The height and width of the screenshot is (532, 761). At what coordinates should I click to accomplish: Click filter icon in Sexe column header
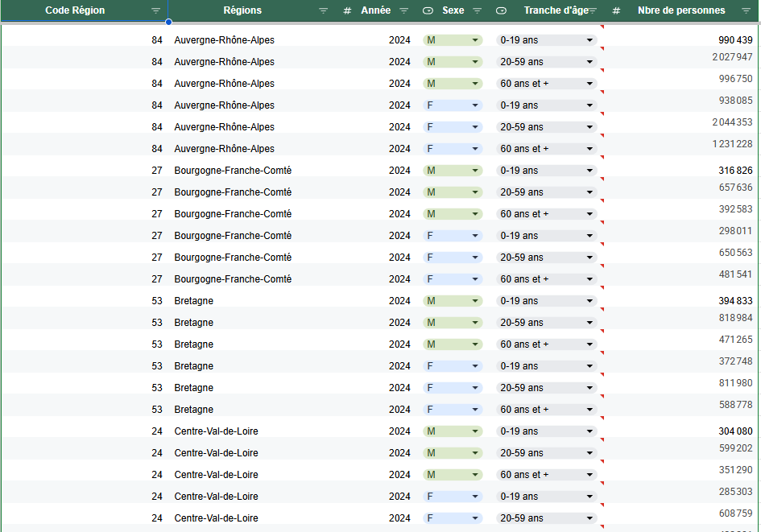tap(477, 11)
